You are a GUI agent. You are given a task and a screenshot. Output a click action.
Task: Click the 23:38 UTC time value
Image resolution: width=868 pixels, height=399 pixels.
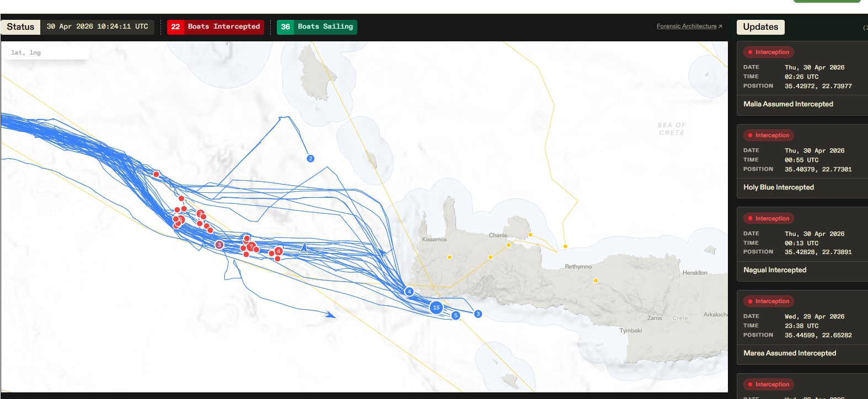(802, 326)
